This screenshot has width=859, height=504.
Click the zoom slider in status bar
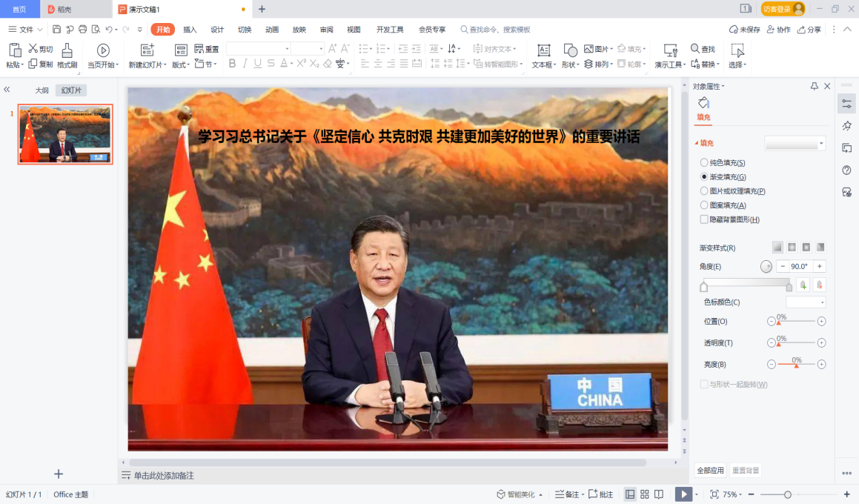point(788,494)
